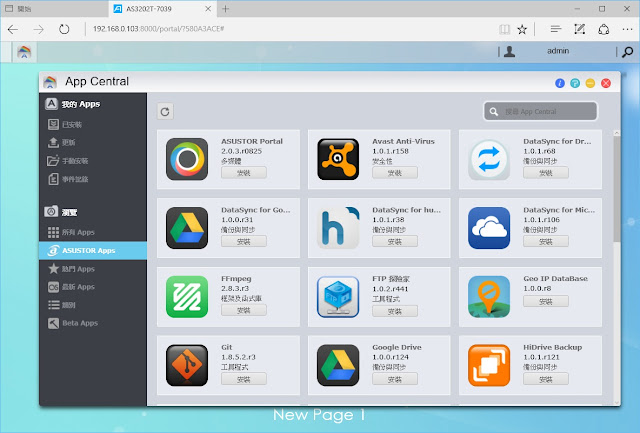
Task: Click the ADM desktop logo icon
Action: point(24,52)
